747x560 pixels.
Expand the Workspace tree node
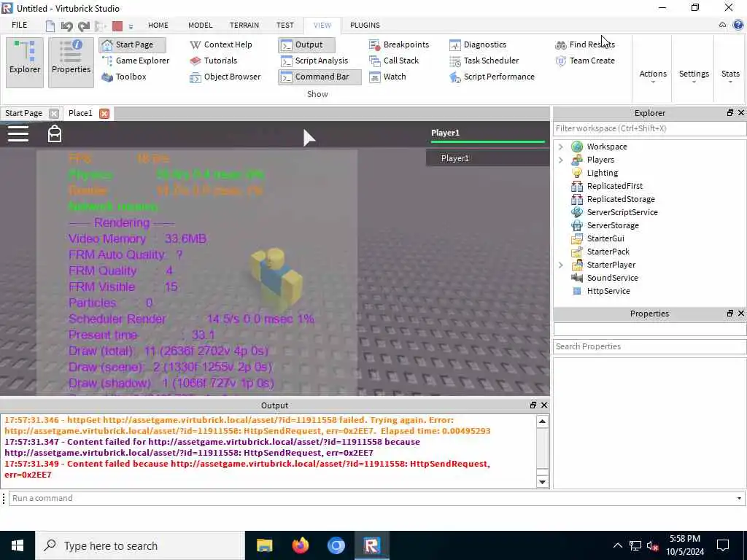561,147
